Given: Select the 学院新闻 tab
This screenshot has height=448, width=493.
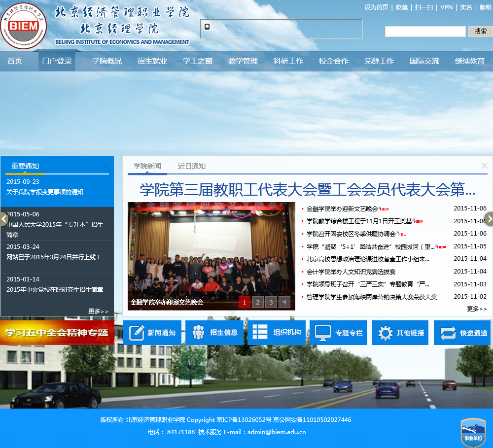Looking at the screenshot, I should (x=147, y=166).
